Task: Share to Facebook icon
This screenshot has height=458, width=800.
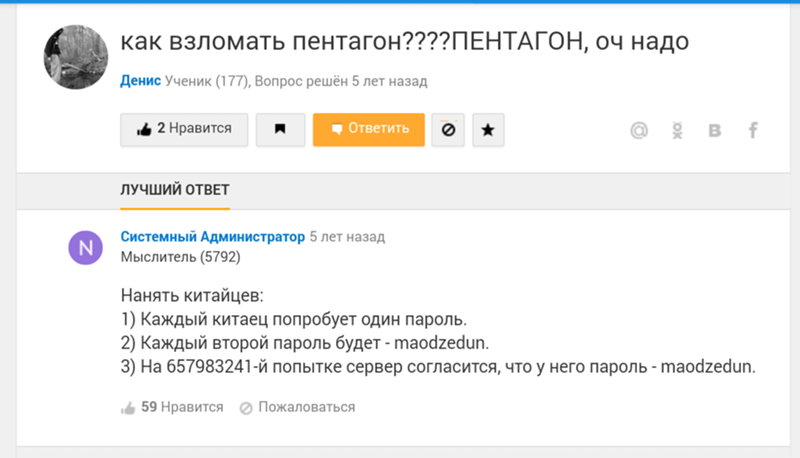Action: coord(753,131)
